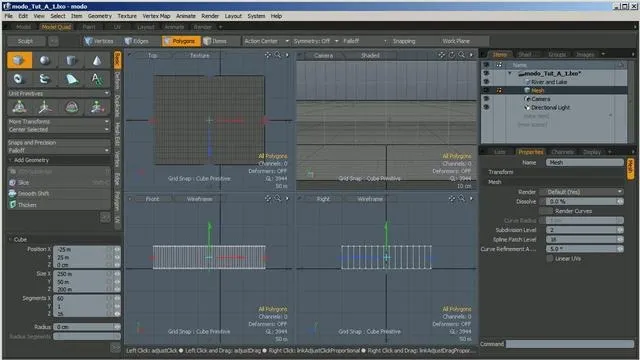Viewport: 640px width, 360px height.
Task: Click the pan icon in Right viewport
Action: pyautogui.click(x=452, y=198)
